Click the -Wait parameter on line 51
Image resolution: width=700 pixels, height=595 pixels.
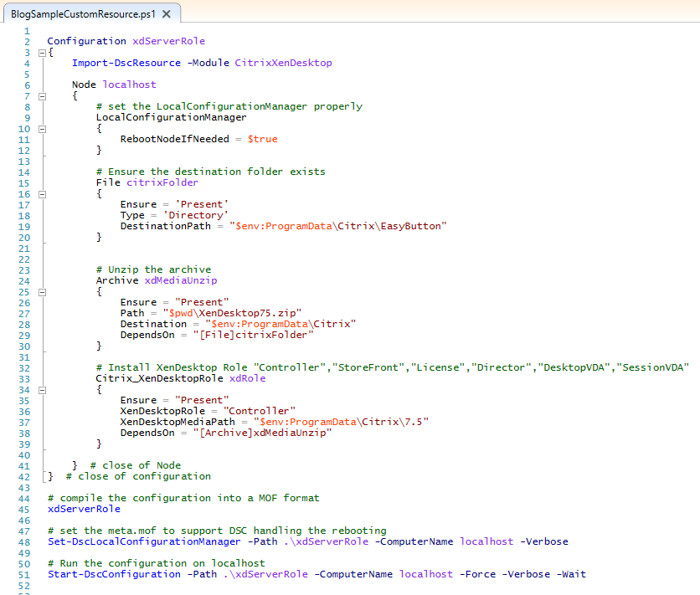pyautogui.click(x=571, y=574)
